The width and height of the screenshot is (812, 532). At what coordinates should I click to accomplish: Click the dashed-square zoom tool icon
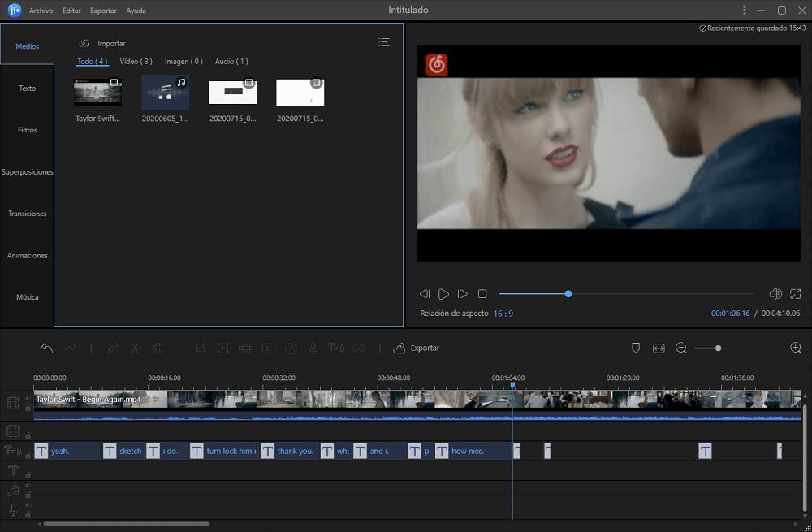pos(222,348)
